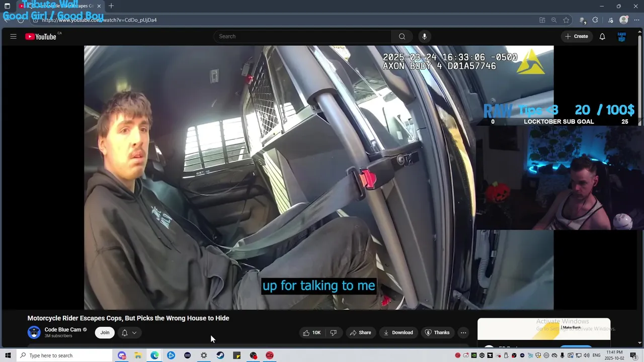Click Create button in YouTube header
The width and height of the screenshot is (644, 362).
click(x=577, y=36)
